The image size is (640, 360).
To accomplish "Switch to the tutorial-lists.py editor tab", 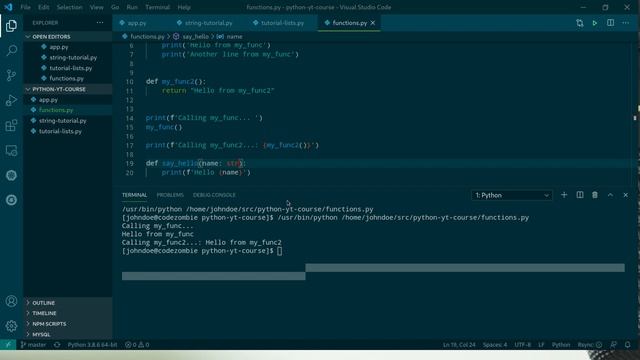I will [x=282, y=23].
